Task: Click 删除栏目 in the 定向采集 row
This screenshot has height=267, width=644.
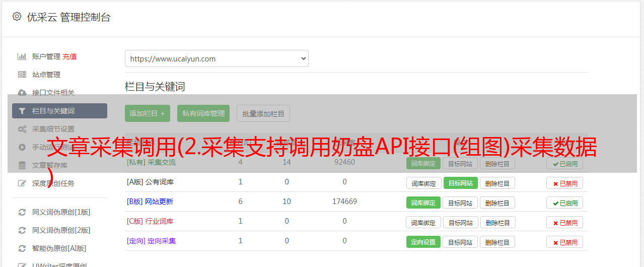Action: pyautogui.click(x=497, y=242)
